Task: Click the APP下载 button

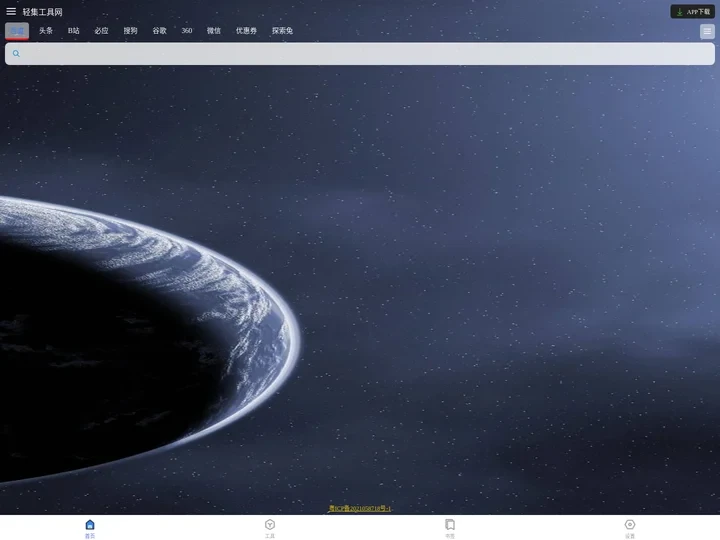Action: click(692, 11)
